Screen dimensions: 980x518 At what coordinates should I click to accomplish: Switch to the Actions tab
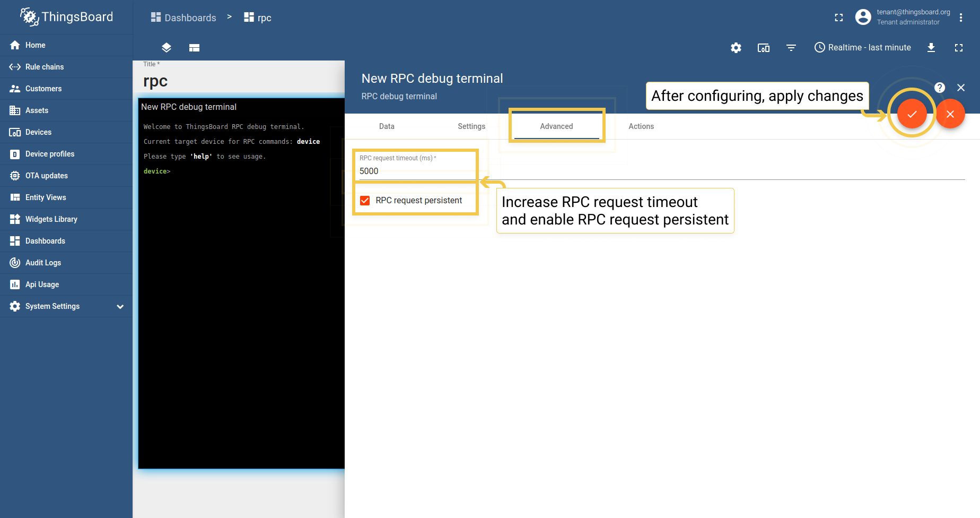641,126
